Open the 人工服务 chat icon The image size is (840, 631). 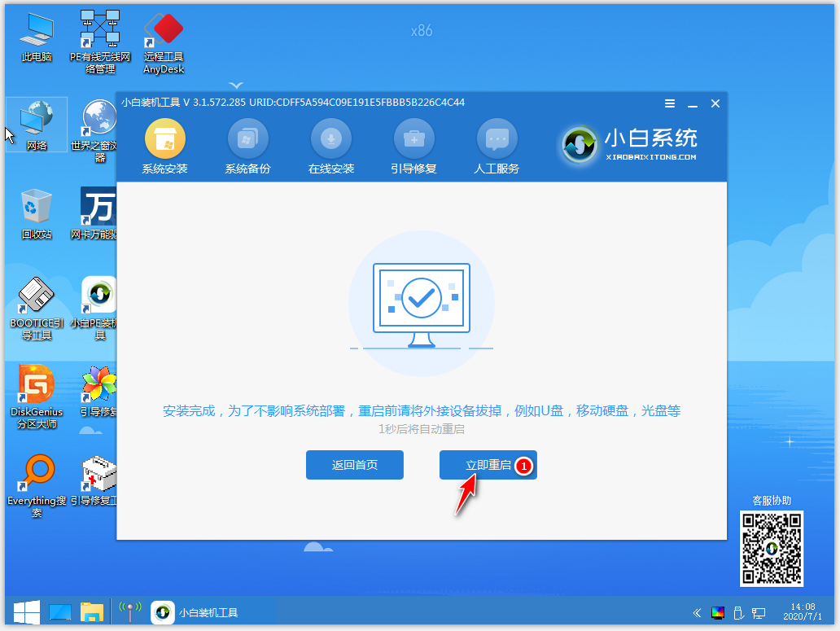pyautogui.click(x=497, y=139)
